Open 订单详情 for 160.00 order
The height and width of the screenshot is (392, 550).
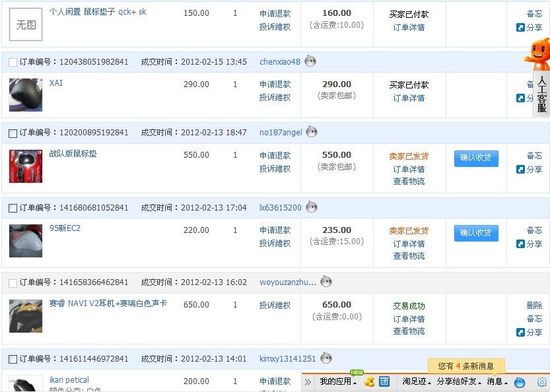(409, 27)
